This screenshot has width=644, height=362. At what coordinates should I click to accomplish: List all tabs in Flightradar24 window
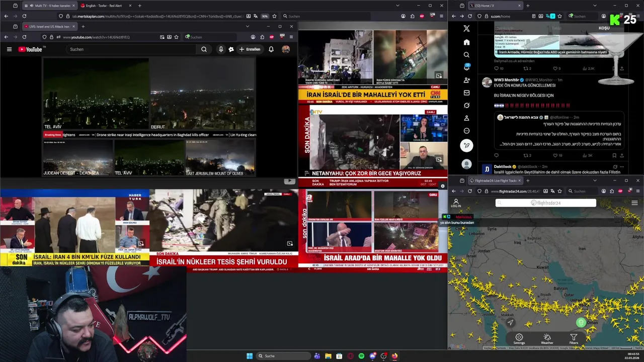pyautogui.click(x=595, y=180)
